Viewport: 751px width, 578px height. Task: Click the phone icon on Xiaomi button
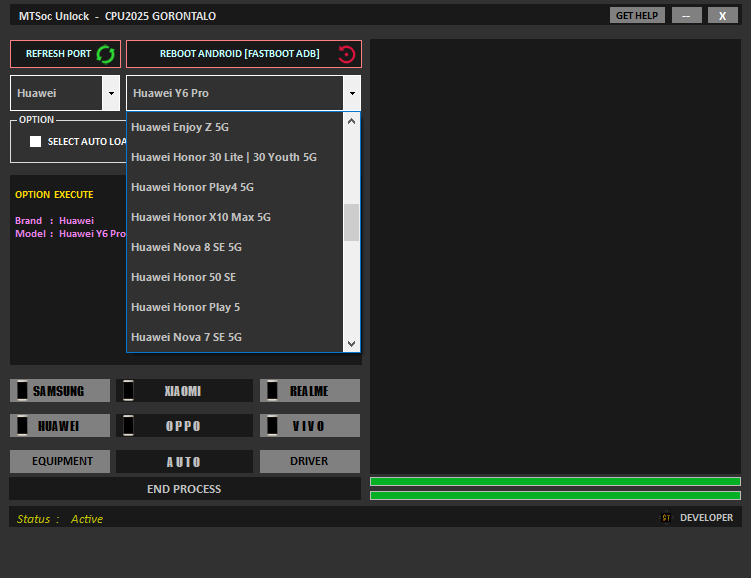coord(128,390)
